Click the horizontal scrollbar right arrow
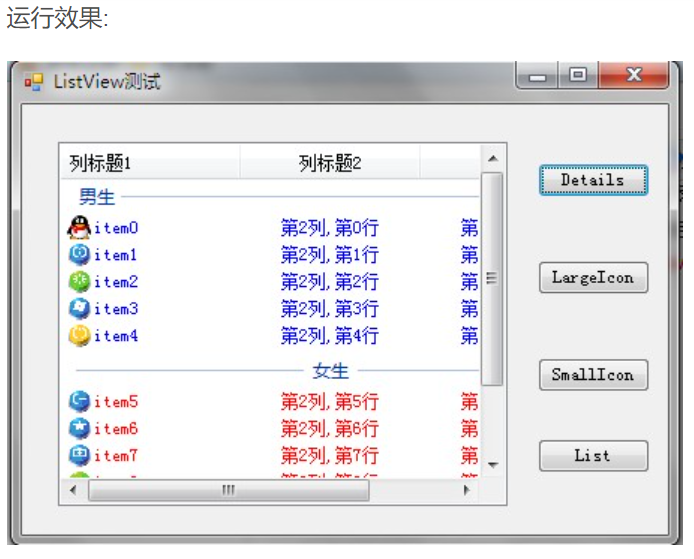 (467, 490)
